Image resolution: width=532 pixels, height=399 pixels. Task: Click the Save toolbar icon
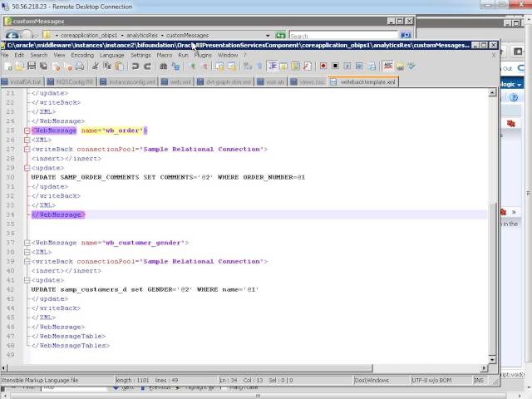[x=32, y=66]
